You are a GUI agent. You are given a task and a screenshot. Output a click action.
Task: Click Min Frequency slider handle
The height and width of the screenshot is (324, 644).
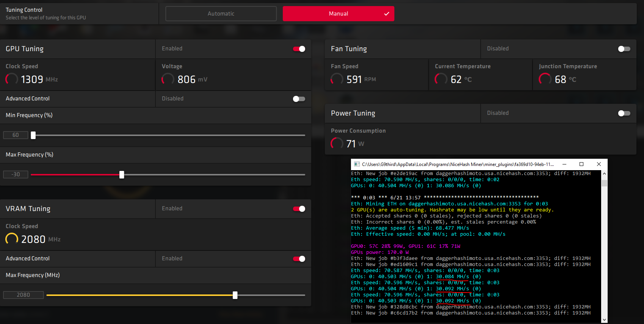33,135
